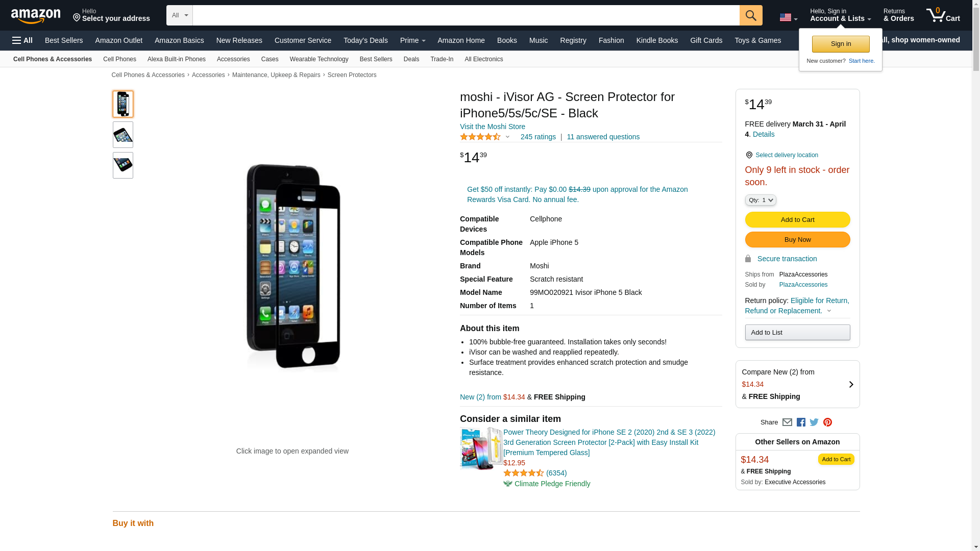The height and width of the screenshot is (551, 980).
Task: Open the All hamburger menu
Action: 22,40
